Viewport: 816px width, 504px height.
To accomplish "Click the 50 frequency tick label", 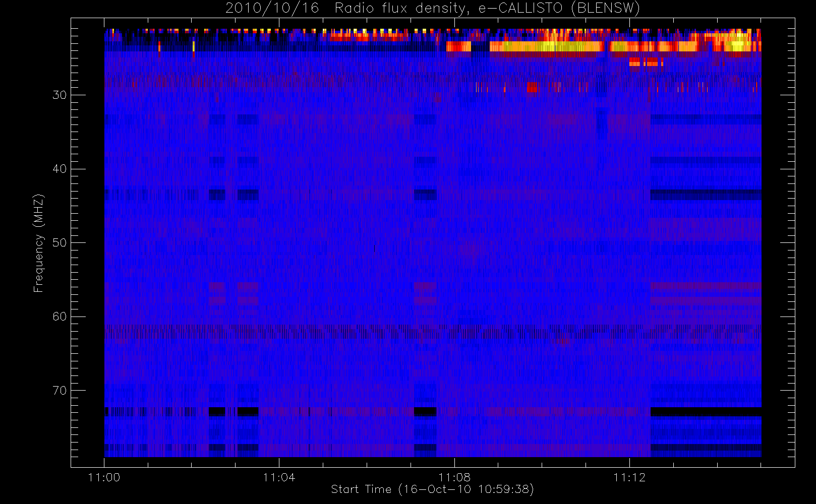I will coord(60,243).
